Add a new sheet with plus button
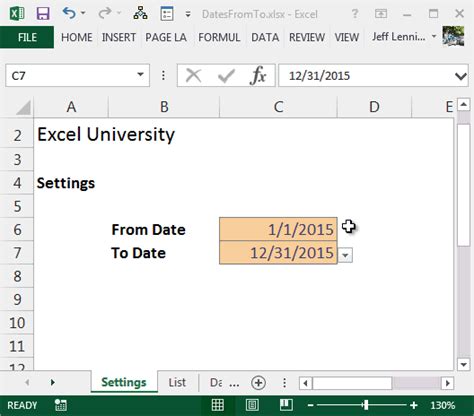 coord(258,383)
